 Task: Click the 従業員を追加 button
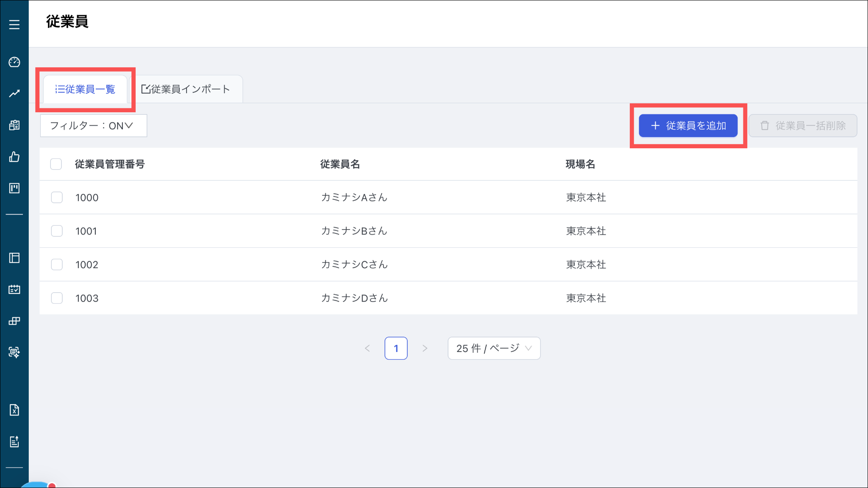pos(688,126)
